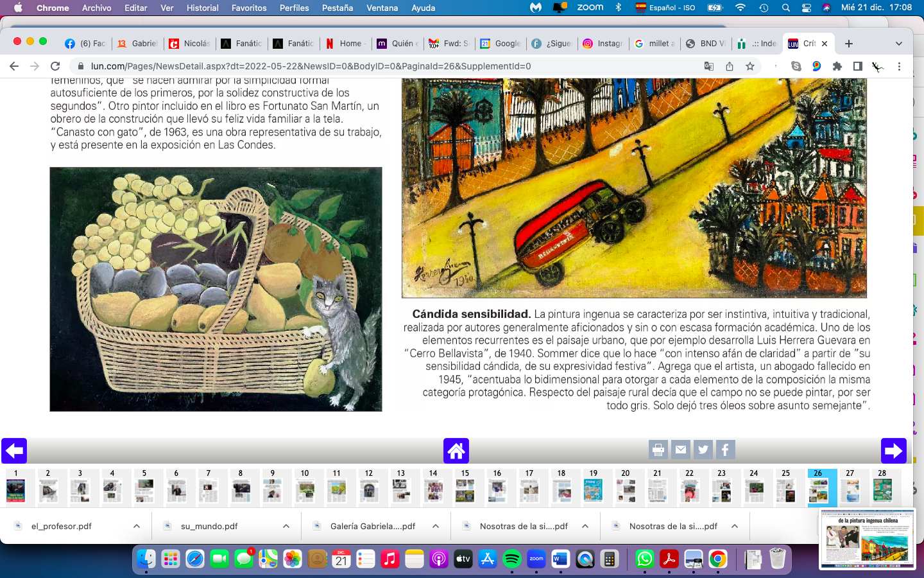Viewport: 924px width, 578px height.
Task: Bookmark this page with the star icon
Action: [x=749, y=66]
